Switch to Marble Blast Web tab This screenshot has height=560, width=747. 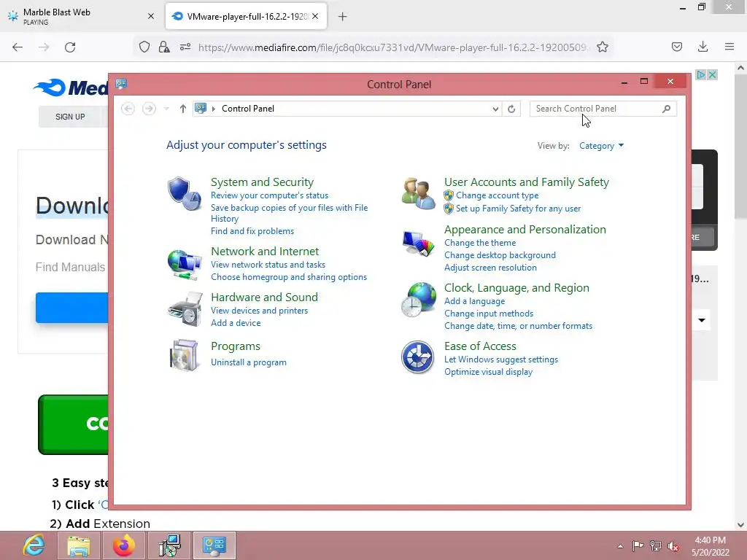pyautogui.click(x=80, y=16)
